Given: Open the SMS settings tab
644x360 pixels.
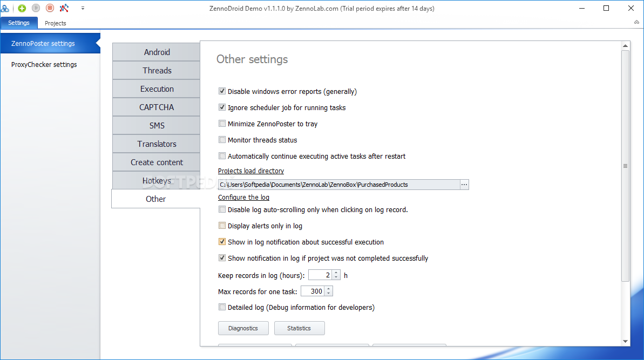Looking at the screenshot, I should click(157, 126).
